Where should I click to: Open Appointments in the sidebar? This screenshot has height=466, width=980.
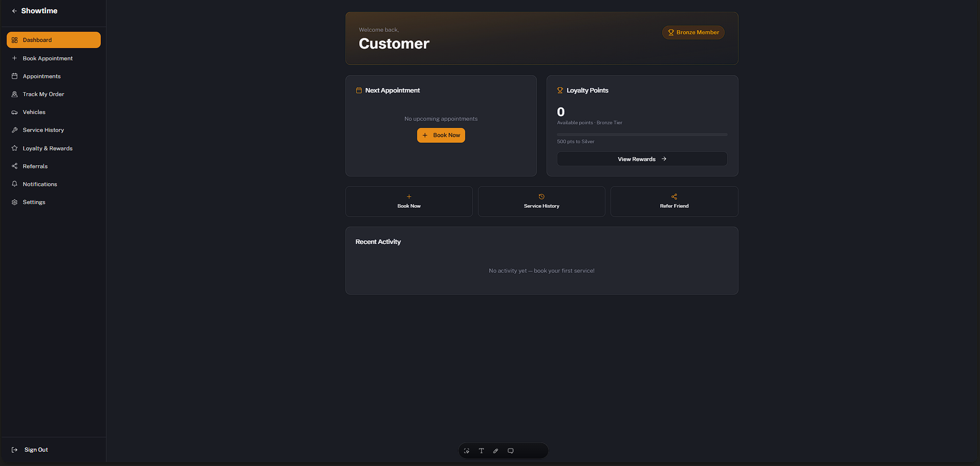pyautogui.click(x=54, y=76)
